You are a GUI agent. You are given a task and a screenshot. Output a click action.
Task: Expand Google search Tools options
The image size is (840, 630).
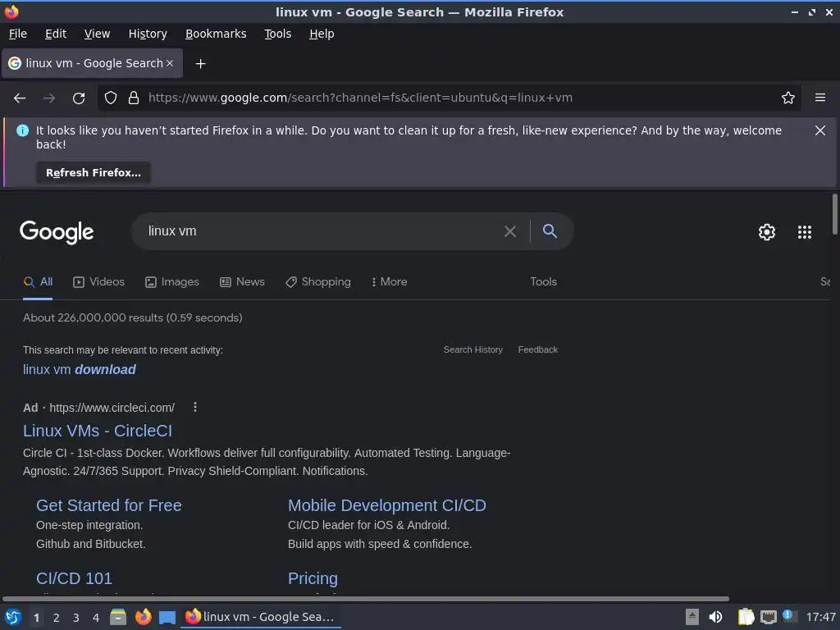543,282
